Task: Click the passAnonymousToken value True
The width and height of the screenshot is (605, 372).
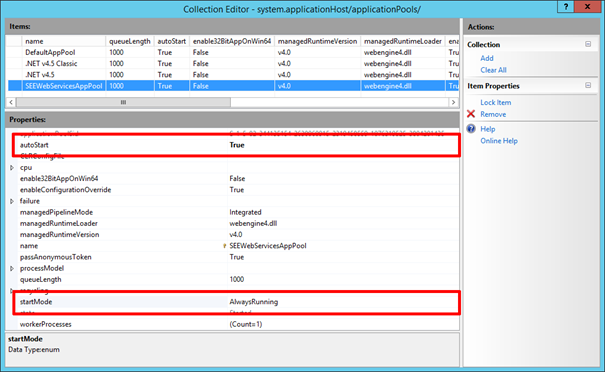Action: pos(237,257)
